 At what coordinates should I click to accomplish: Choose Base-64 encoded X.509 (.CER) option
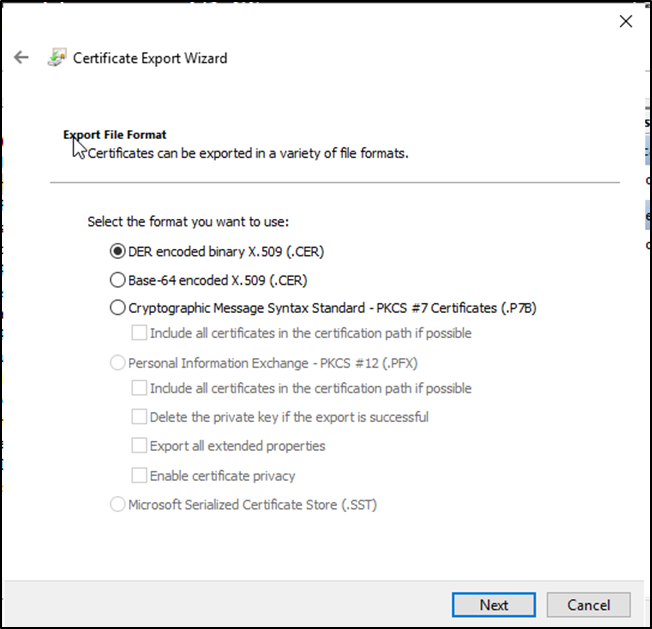click(118, 280)
